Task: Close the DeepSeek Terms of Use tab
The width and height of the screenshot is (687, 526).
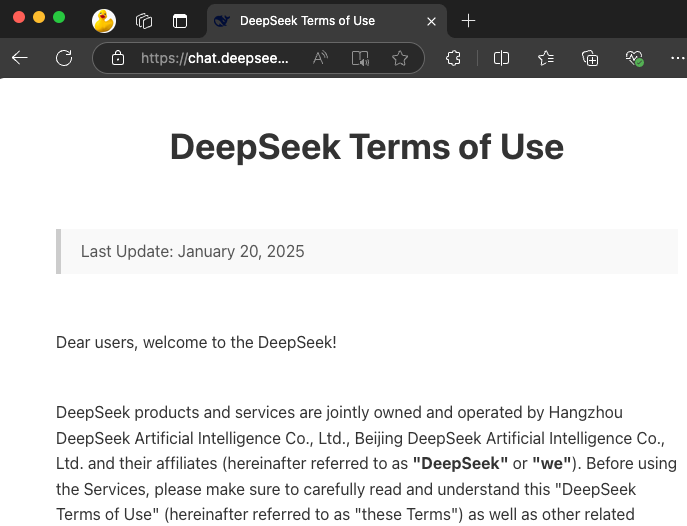Action: coord(431,21)
